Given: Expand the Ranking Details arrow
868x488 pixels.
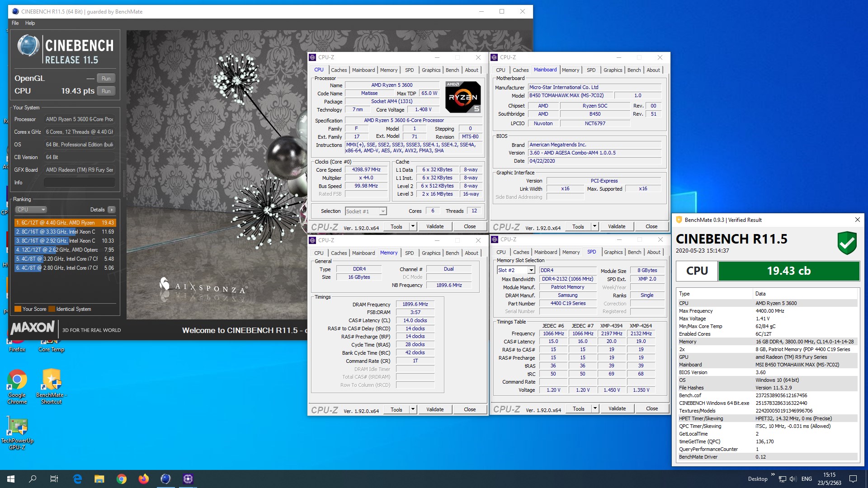Looking at the screenshot, I should point(112,210).
